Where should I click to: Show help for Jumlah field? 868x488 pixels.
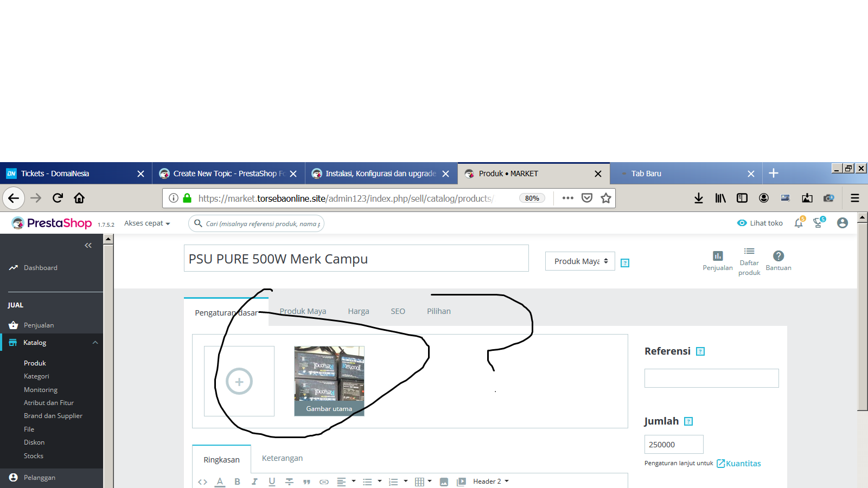click(x=688, y=421)
